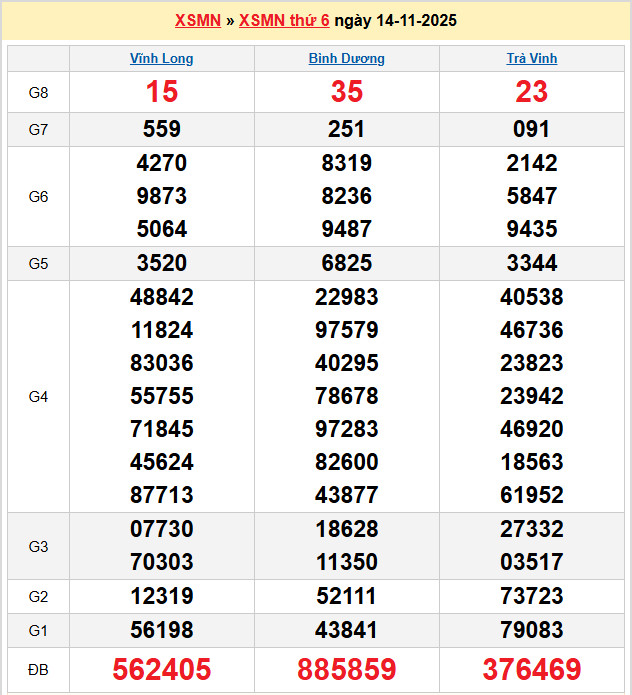Viewport: 632px width, 695px height.
Task: Open the Trà Vinh province link
Action: tap(532, 59)
